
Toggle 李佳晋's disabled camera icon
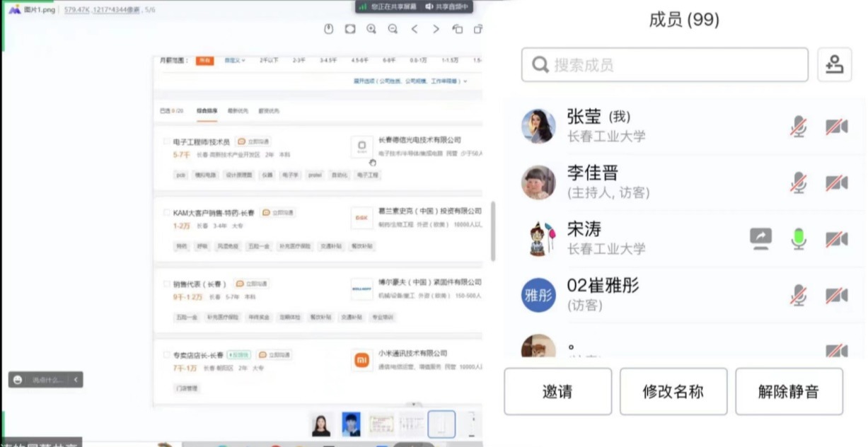coord(836,183)
